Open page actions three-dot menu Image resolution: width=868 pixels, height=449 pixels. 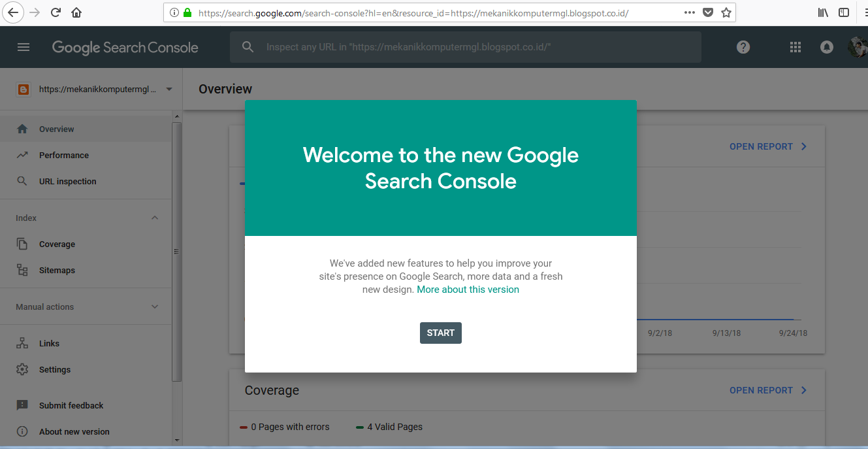(690, 12)
